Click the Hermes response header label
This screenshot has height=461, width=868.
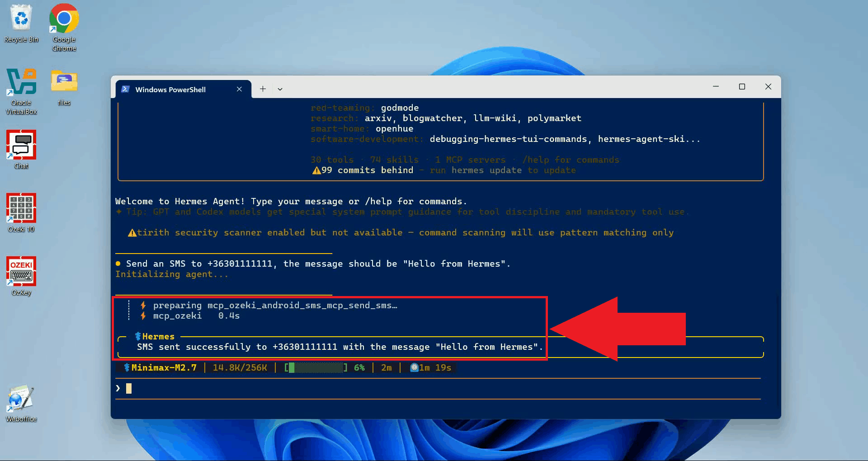(x=158, y=336)
